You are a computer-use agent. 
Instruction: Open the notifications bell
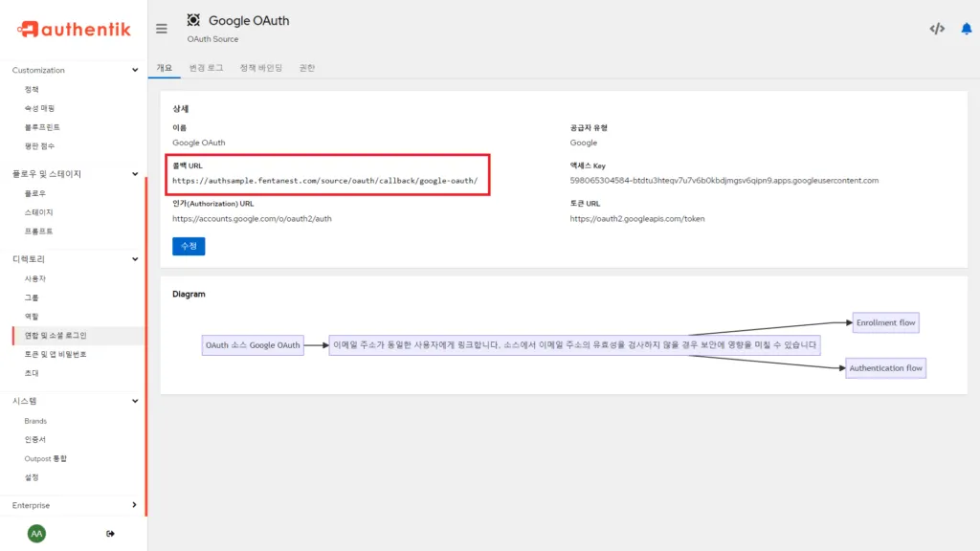[x=966, y=29]
